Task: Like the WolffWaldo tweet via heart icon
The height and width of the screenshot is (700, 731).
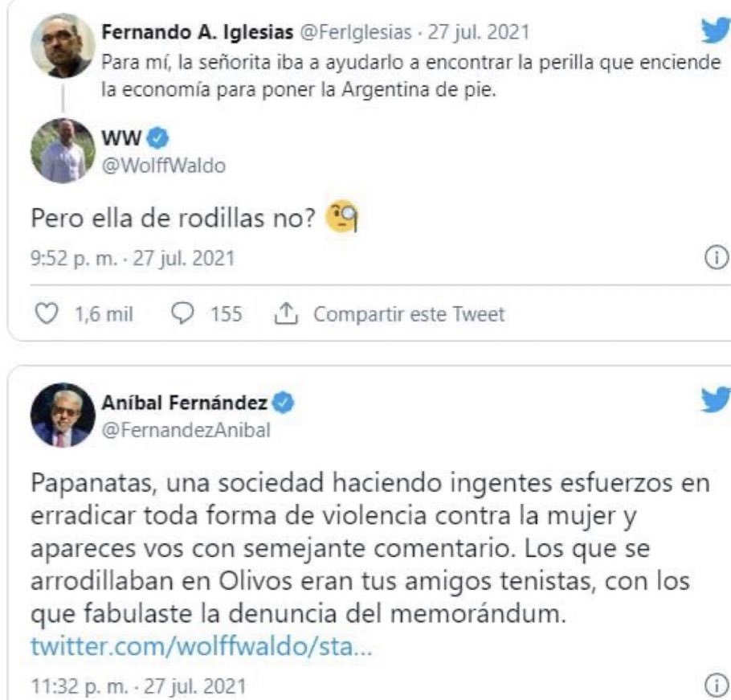Action: coord(47,314)
